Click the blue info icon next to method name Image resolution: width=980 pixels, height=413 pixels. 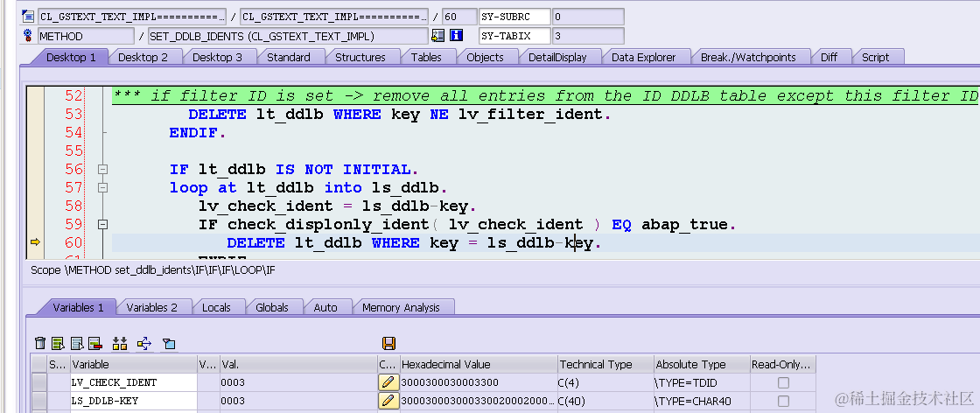click(x=456, y=36)
